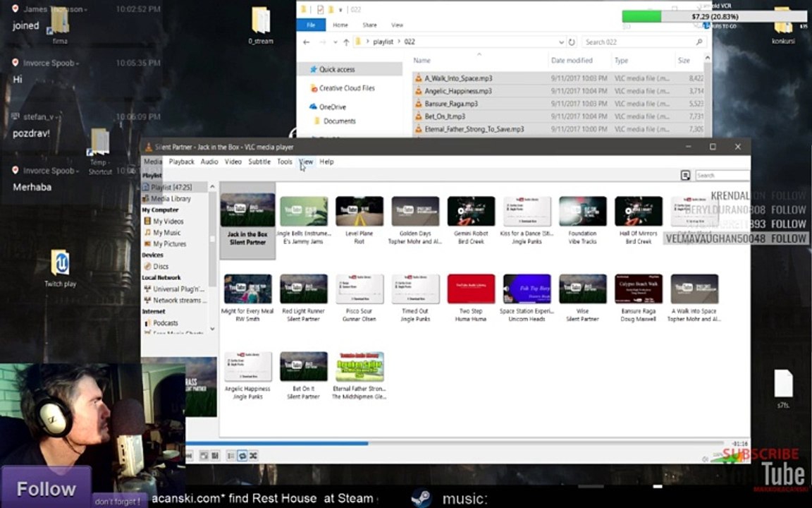Open the Video menu in VLC
The height and width of the screenshot is (508, 812).
point(233,162)
